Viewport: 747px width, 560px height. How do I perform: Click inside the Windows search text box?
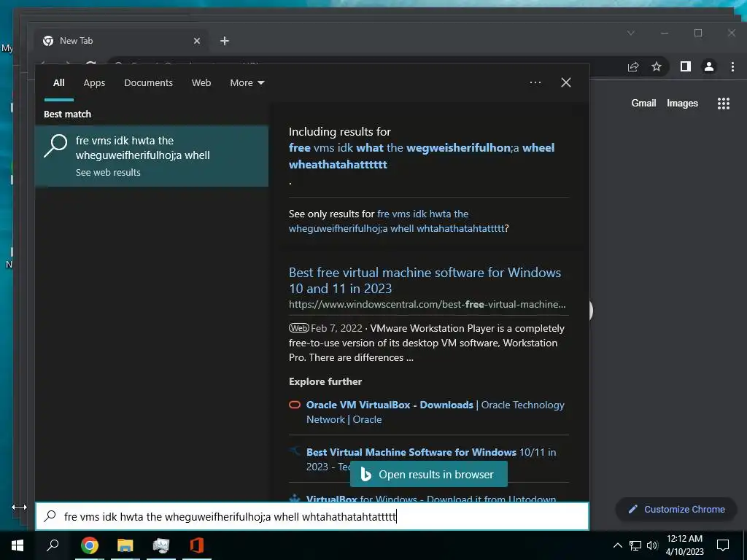[312, 516]
